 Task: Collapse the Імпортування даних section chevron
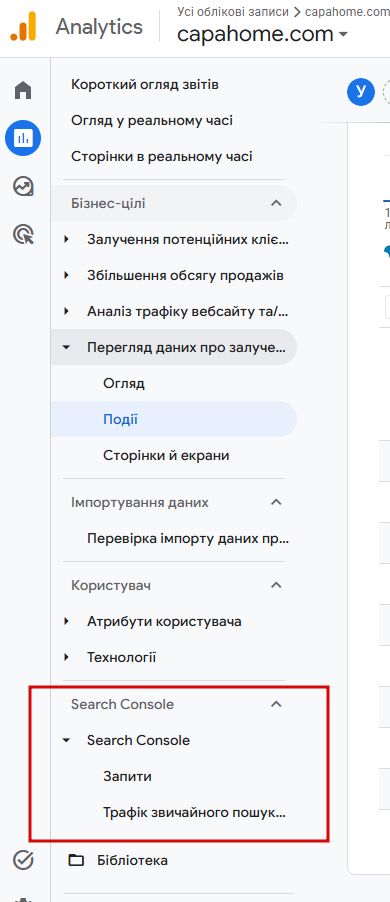coord(276,502)
